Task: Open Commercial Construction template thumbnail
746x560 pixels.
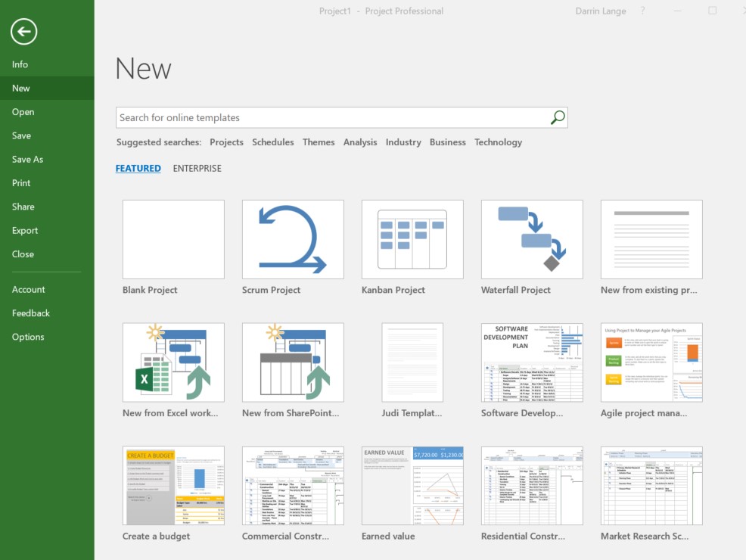Action: pos(293,485)
